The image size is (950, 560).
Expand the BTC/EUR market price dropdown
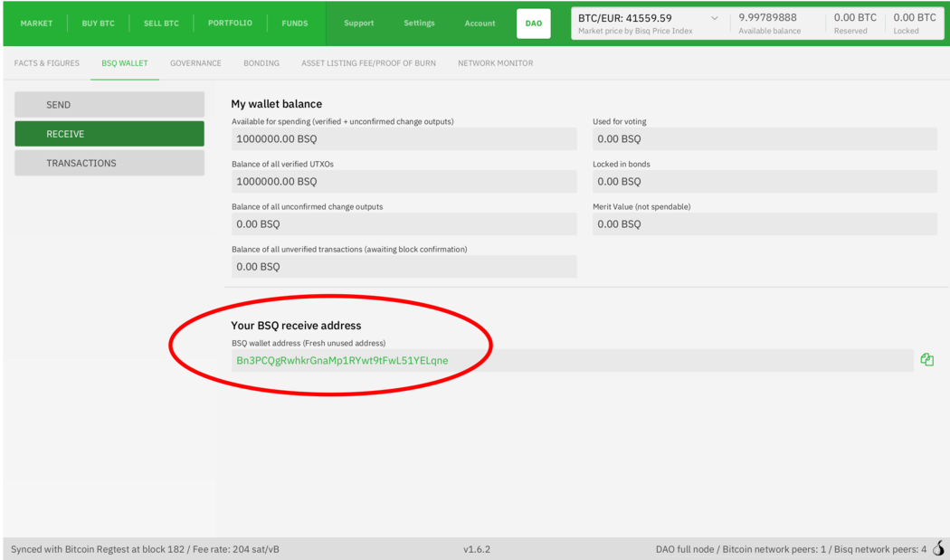pos(714,18)
